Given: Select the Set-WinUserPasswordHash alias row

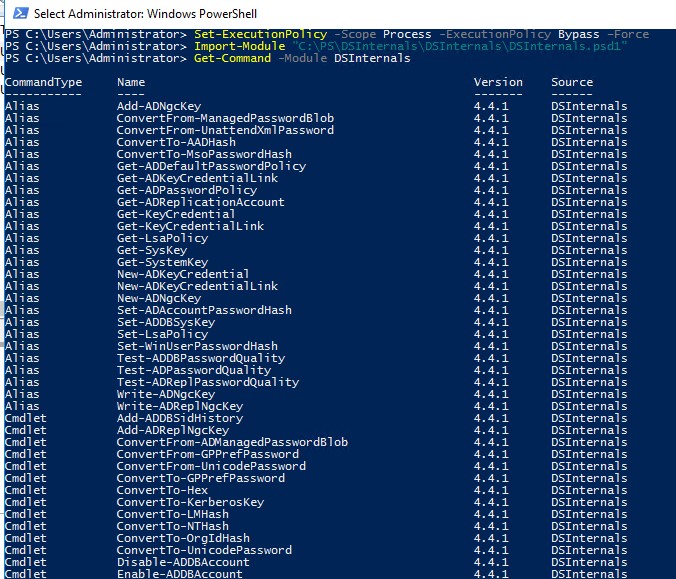Looking at the screenshot, I should point(197,346).
